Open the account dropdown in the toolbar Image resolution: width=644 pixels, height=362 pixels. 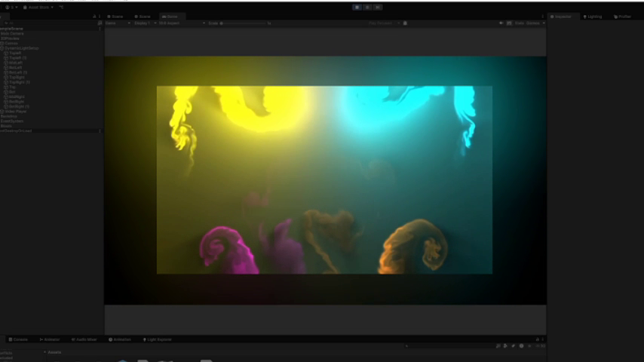(x=11, y=8)
